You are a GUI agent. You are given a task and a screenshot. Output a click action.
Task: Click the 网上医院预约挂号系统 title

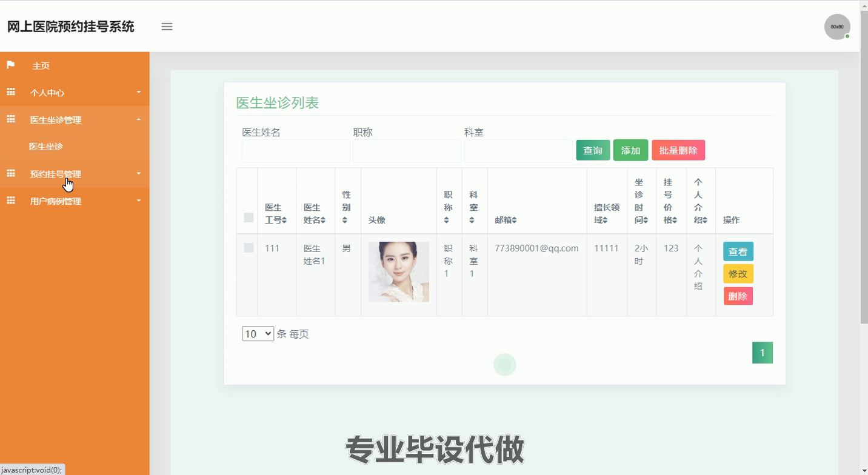[x=71, y=27]
